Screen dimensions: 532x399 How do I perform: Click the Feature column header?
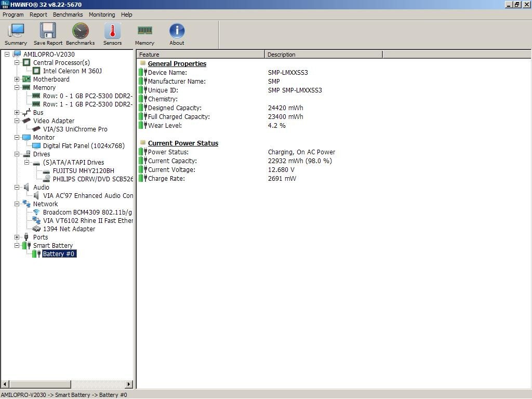click(201, 54)
